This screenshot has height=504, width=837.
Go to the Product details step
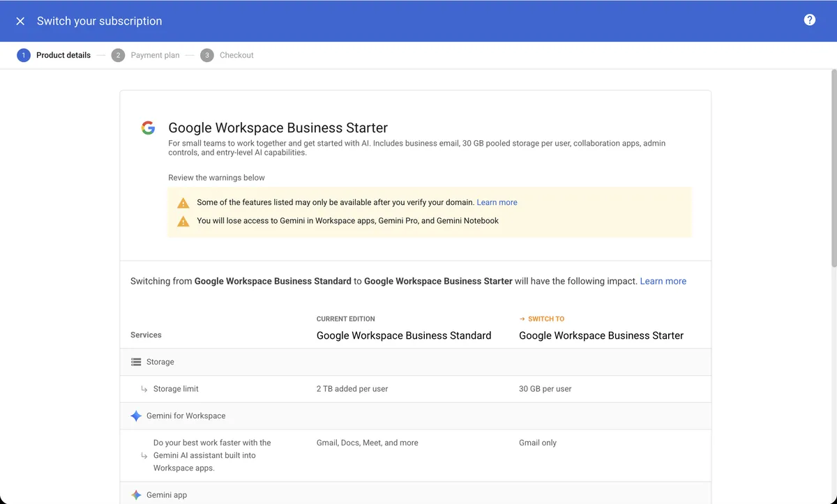(63, 55)
